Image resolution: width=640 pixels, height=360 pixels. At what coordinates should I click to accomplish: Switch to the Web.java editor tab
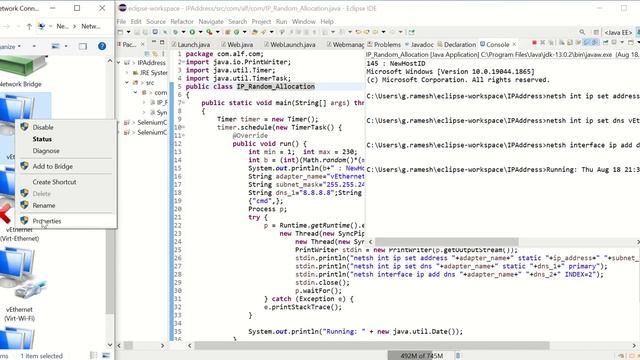(x=238, y=44)
